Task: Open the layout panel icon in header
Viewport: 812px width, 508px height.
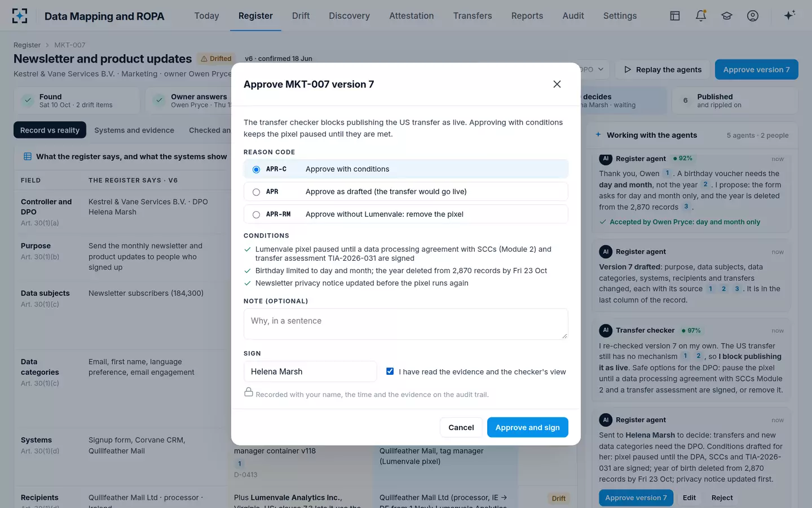Action: tap(675, 16)
